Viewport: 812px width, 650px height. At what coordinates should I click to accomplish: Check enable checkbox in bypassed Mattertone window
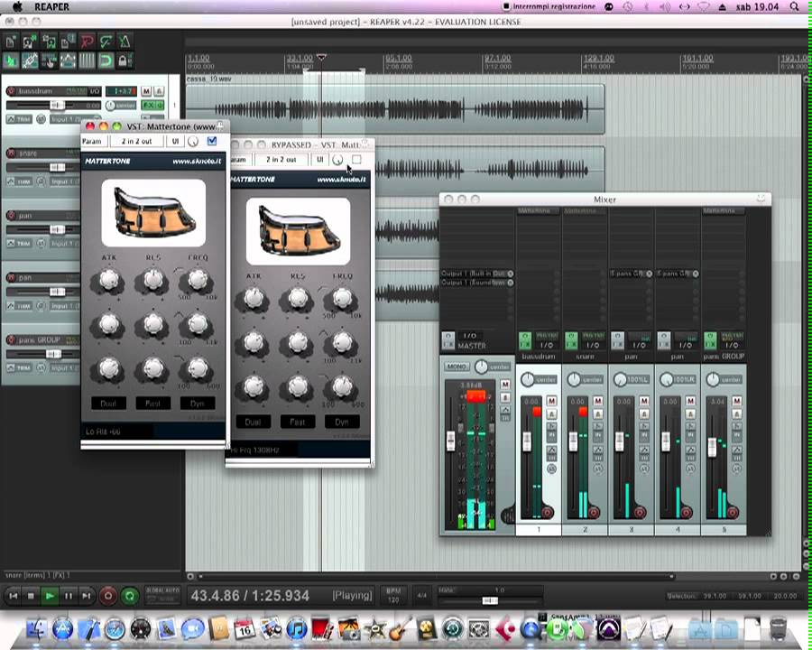pyautogui.click(x=356, y=160)
